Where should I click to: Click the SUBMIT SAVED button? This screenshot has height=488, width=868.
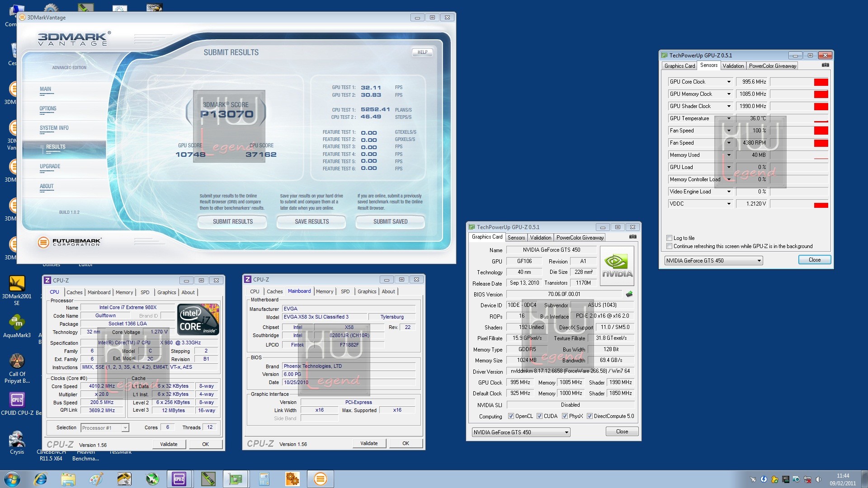click(x=390, y=221)
